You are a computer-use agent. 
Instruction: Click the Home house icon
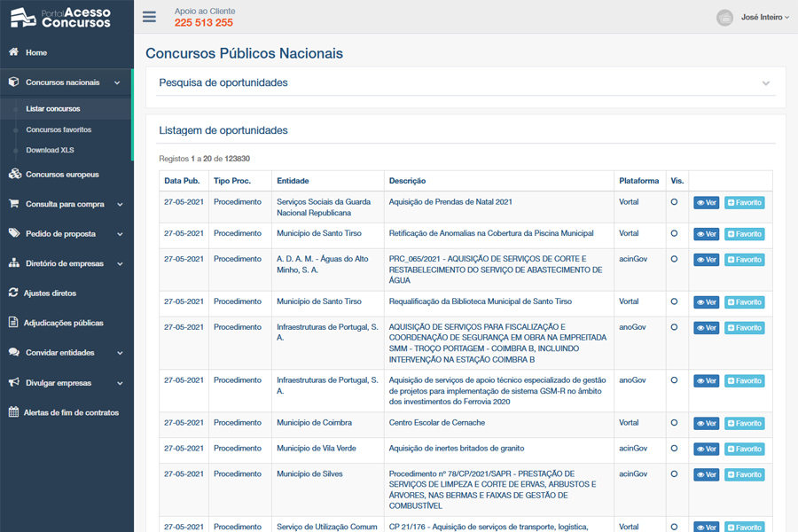(x=13, y=52)
